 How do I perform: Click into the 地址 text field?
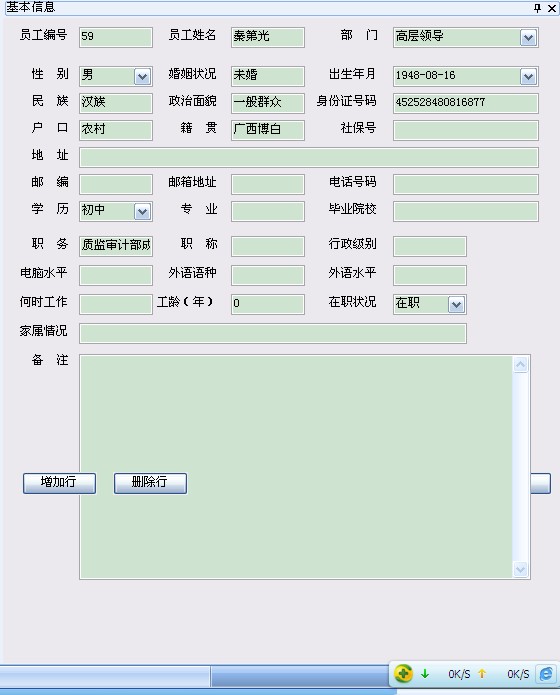[x=309, y=157]
